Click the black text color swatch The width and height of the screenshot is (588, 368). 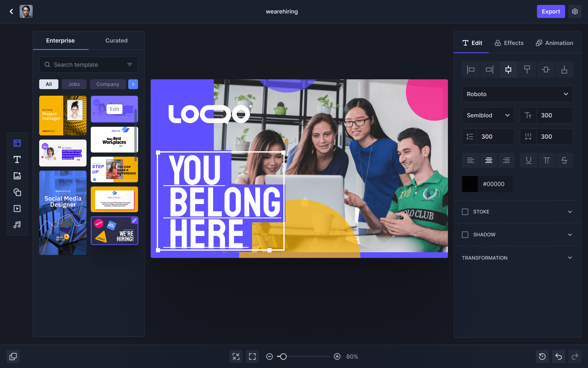pyautogui.click(x=470, y=184)
